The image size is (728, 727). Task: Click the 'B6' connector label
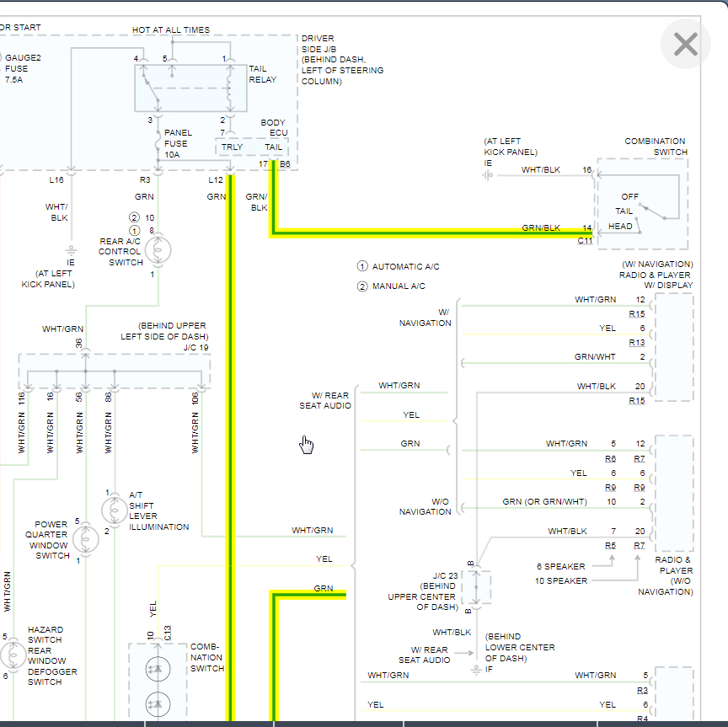point(285,164)
